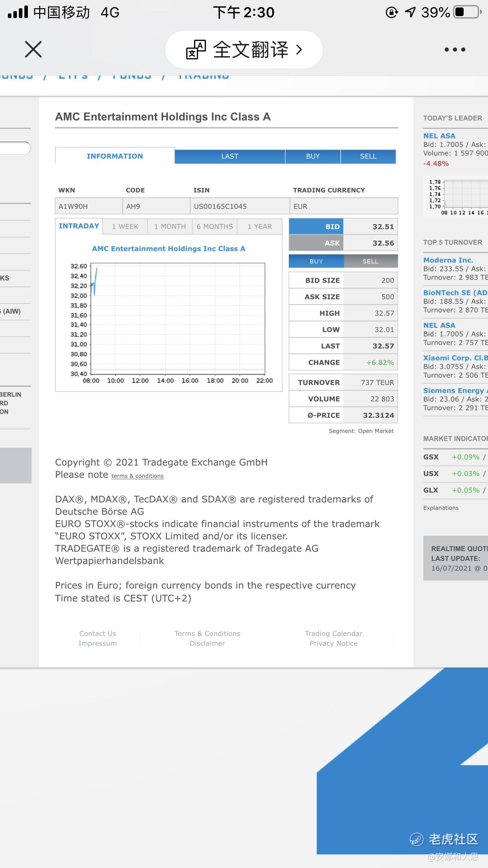Open the SELL tab in the top tab row
Viewport: 488px width, 868px height.
tap(368, 156)
